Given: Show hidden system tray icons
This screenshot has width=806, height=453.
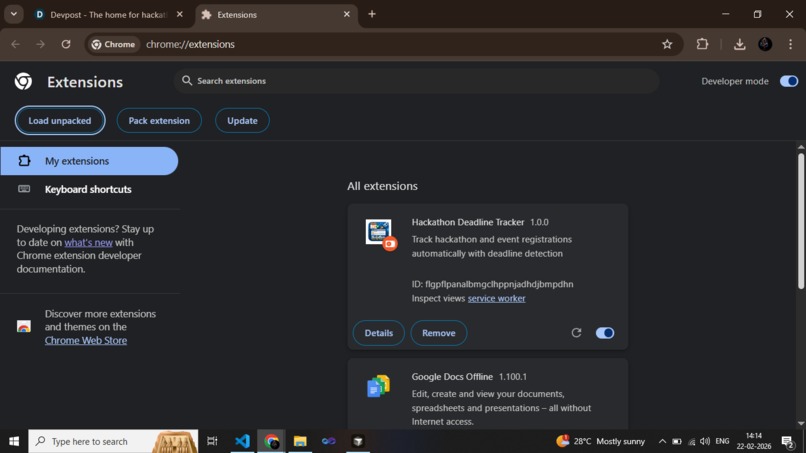Looking at the screenshot, I should point(662,441).
